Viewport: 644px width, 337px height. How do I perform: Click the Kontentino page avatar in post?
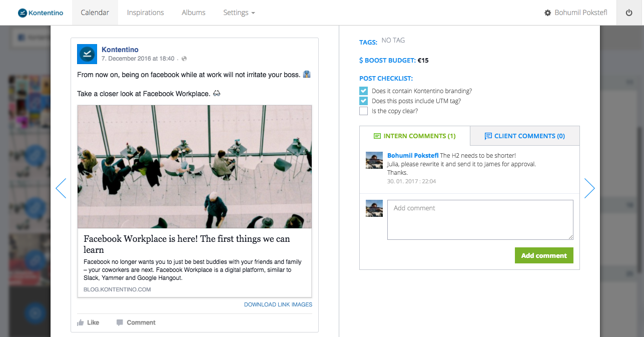pyautogui.click(x=87, y=54)
